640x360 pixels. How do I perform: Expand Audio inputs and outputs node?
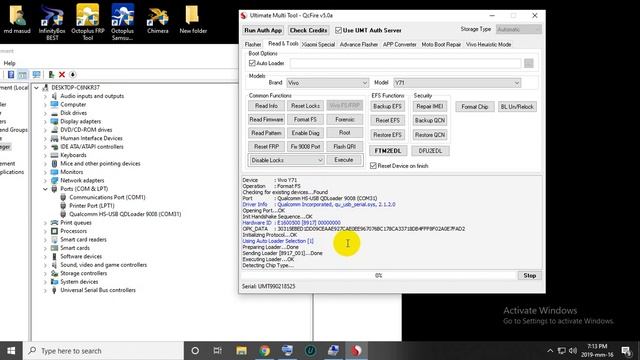(45, 96)
